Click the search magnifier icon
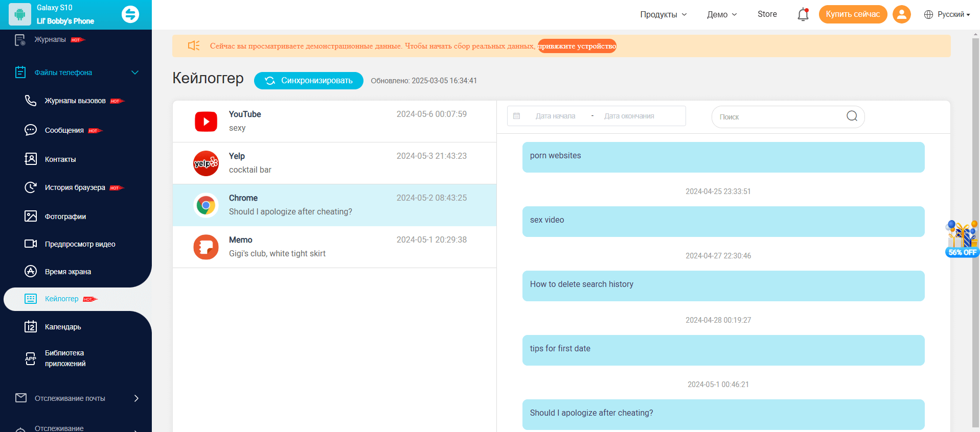The height and width of the screenshot is (432, 980). (x=852, y=116)
